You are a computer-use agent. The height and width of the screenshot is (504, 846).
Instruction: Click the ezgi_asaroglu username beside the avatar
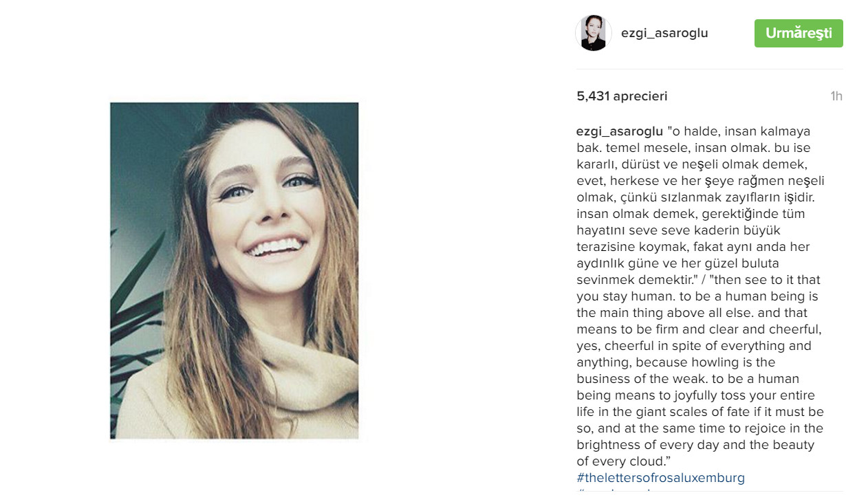click(x=664, y=33)
